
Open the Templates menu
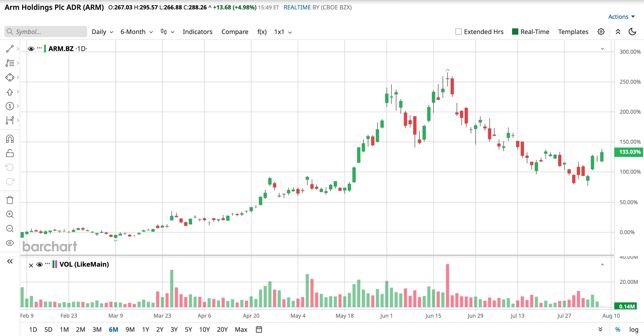(573, 32)
